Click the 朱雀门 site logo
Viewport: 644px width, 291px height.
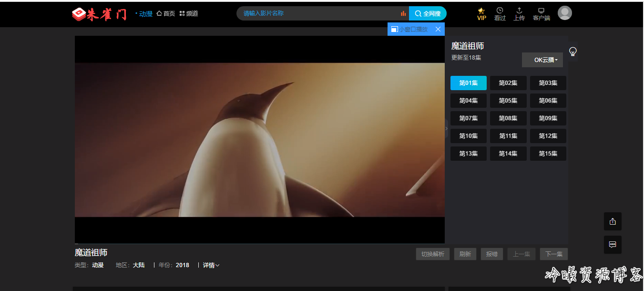click(x=99, y=14)
